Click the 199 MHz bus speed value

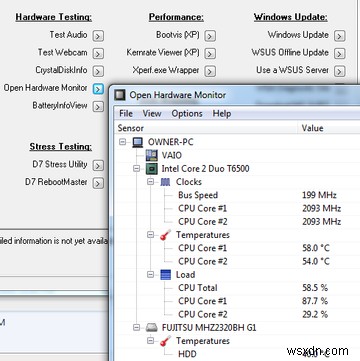[x=319, y=195]
